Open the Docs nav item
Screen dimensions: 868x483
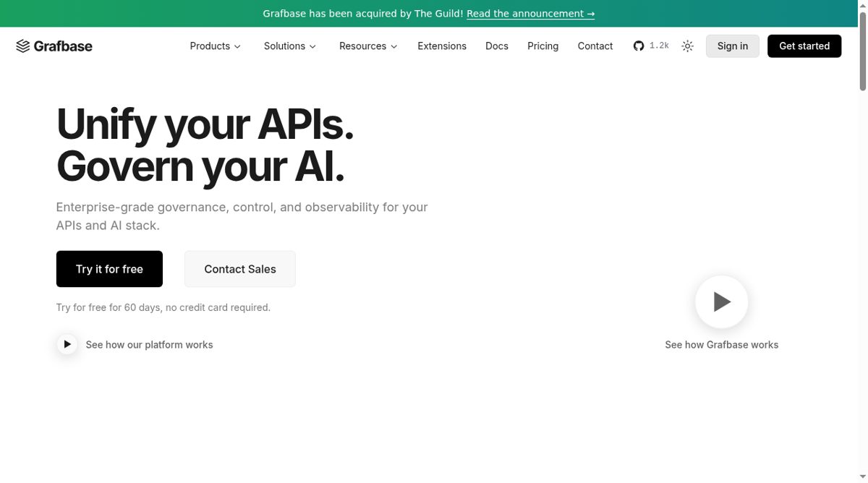click(x=497, y=46)
